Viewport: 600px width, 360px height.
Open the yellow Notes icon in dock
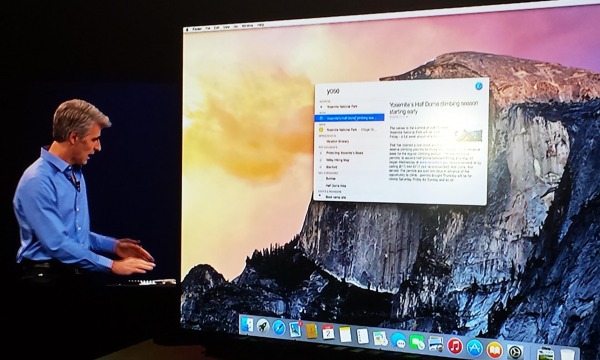click(x=345, y=334)
